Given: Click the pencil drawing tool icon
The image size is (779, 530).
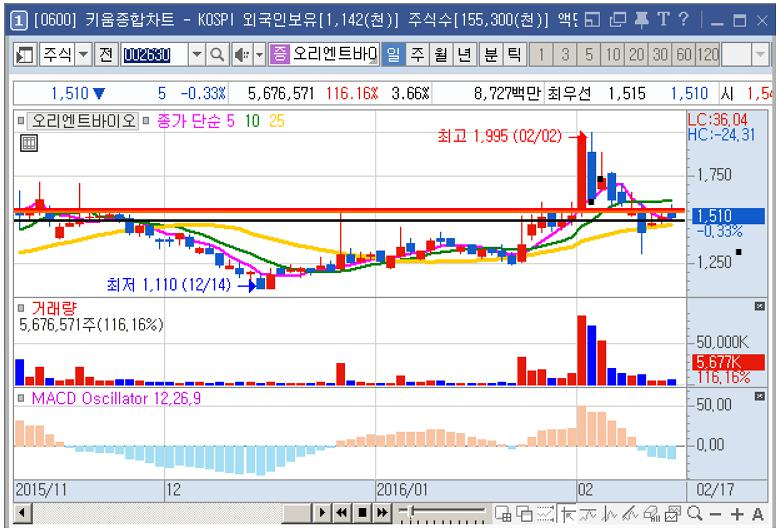Looking at the screenshot, I should click(x=630, y=514).
